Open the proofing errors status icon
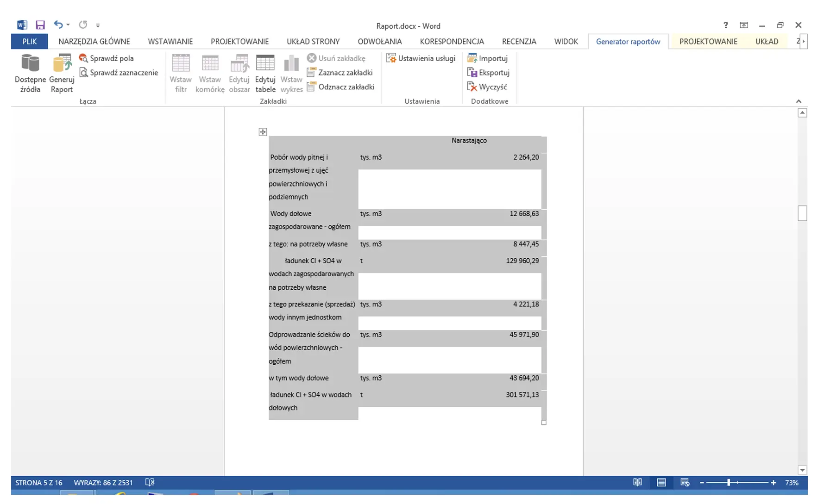The image size is (818, 504). click(150, 482)
